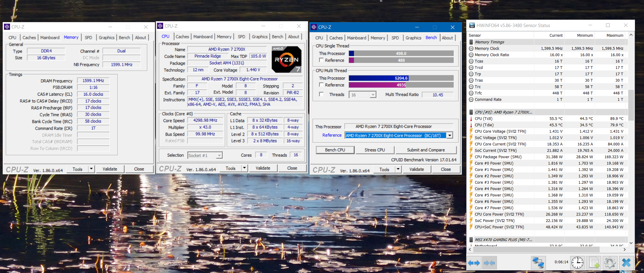The width and height of the screenshot is (644, 273).
Task: Enable Reference checkbox under CPU Single Thread
Action: (321, 60)
